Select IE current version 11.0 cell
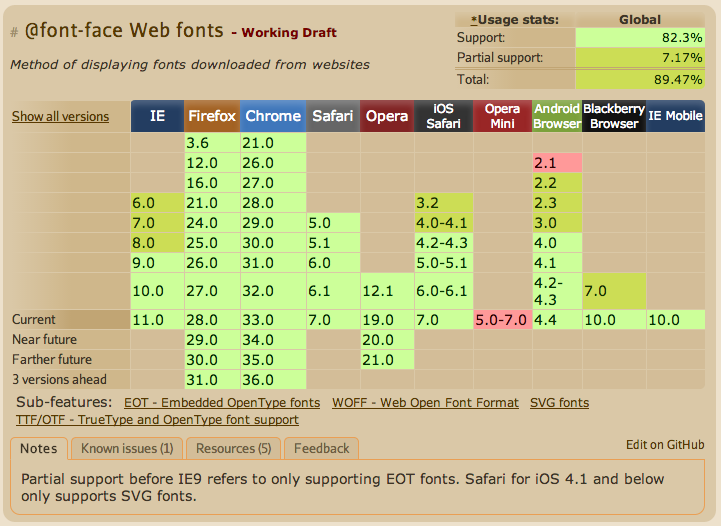The image size is (721, 526). 157,320
